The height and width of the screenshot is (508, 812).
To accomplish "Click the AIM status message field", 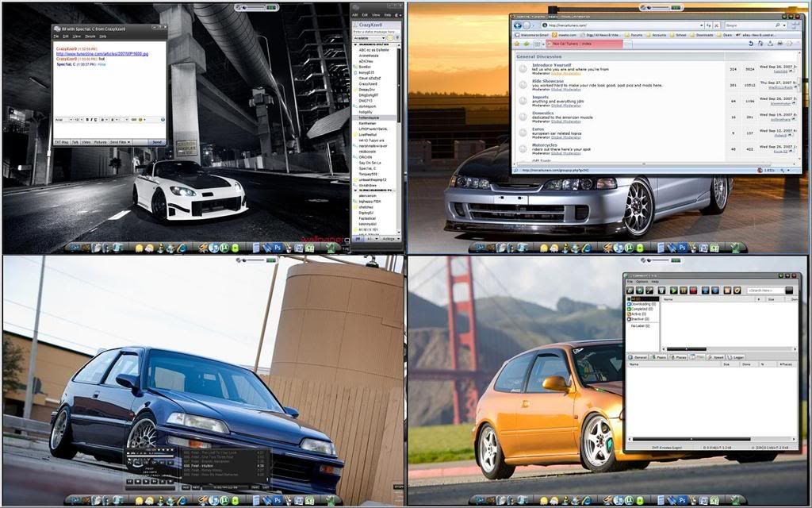I will [x=377, y=32].
